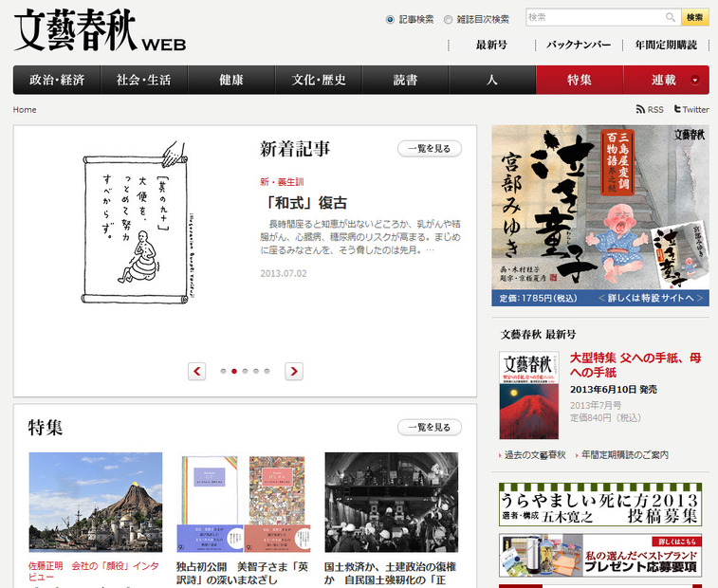
Task: Click the 詳しくは特設サイトへ banner link
Action: [x=651, y=298]
